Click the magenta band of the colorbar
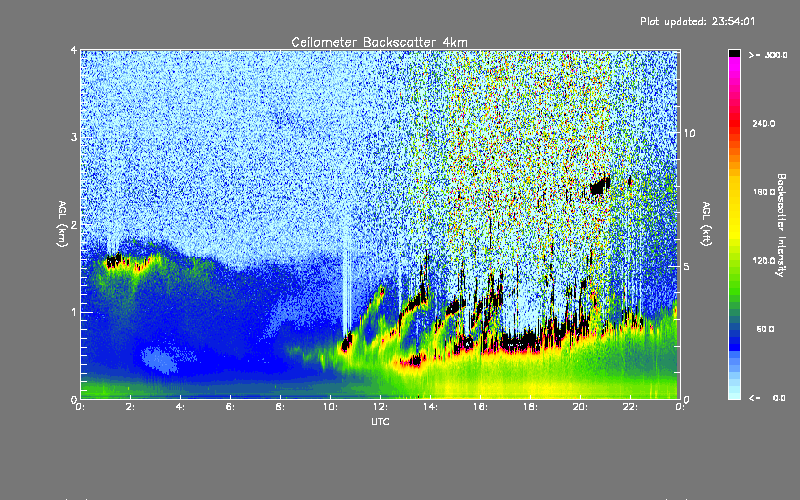This screenshot has width=800, height=500. coord(734,66)
